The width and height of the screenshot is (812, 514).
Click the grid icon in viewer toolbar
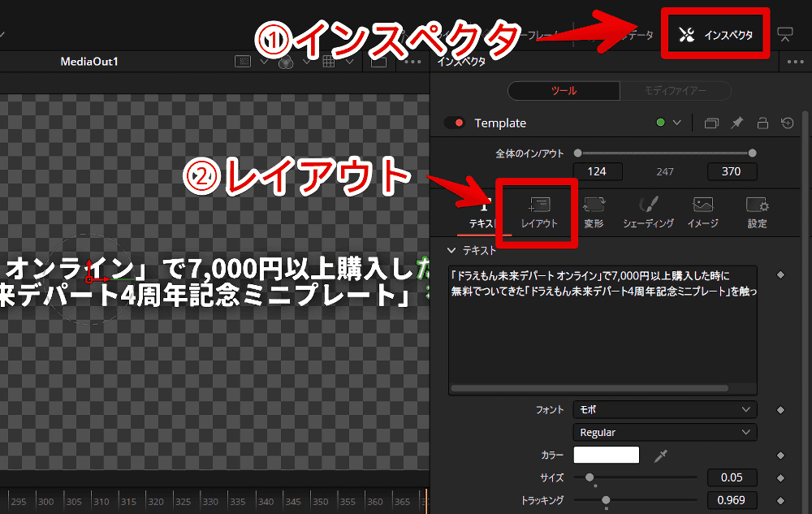[x=329, y=62]
